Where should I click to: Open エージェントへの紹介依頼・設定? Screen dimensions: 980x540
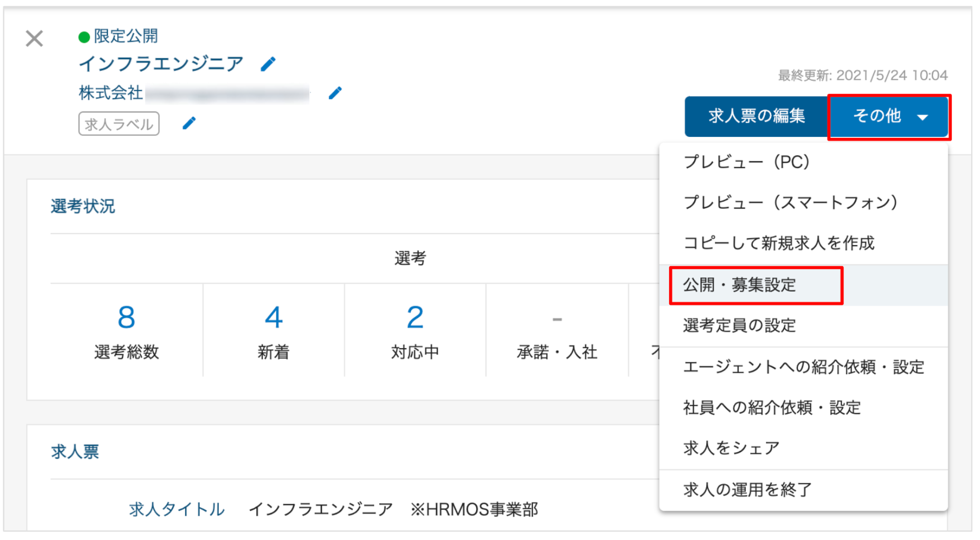click(803, 367)
